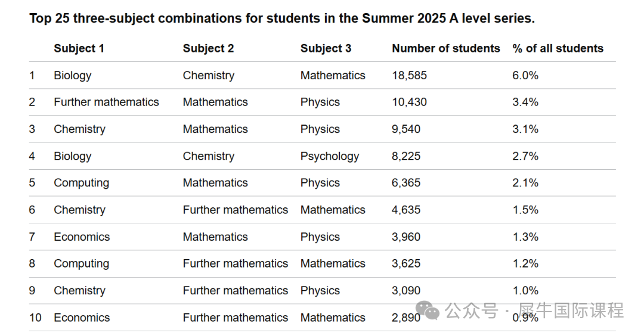Click the WeChat logo in the watermark
The image size is (644, 336).
coord(428,310)
